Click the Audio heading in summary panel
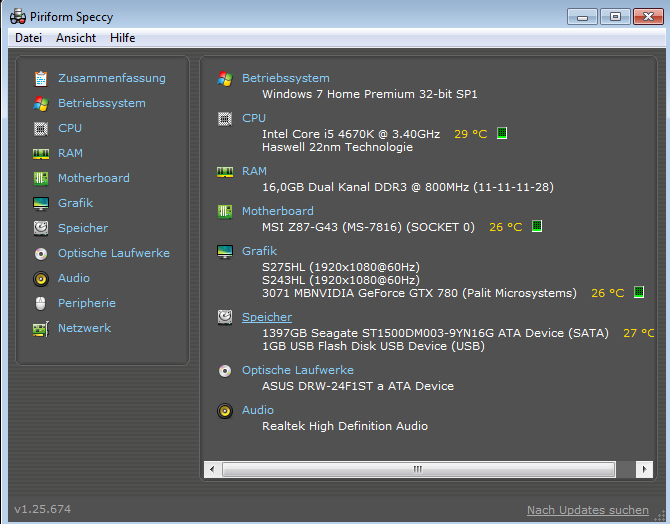The width and height of the screenshot is (670, 524). pos(258,410)
